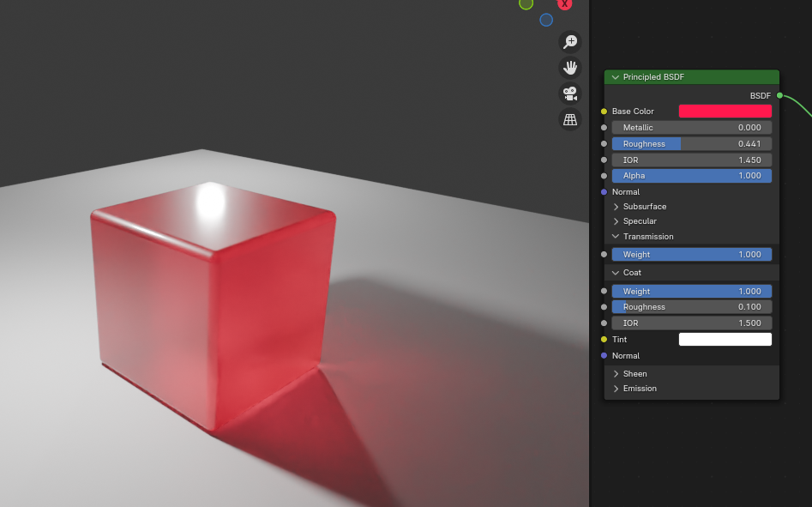This screenshot has height=507, width=812.
Task: Click the blue Z axis gizmo circle
Action: tap(546, 20)
